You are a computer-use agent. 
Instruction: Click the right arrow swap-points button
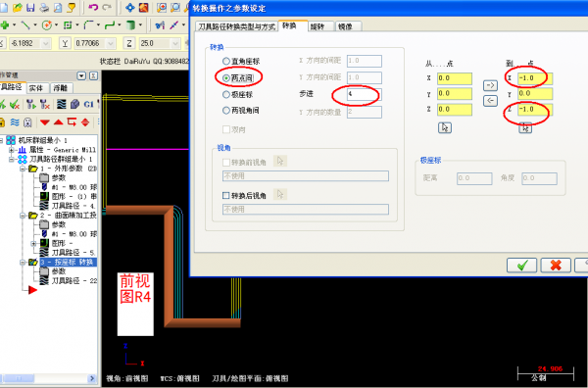point(490,85)
